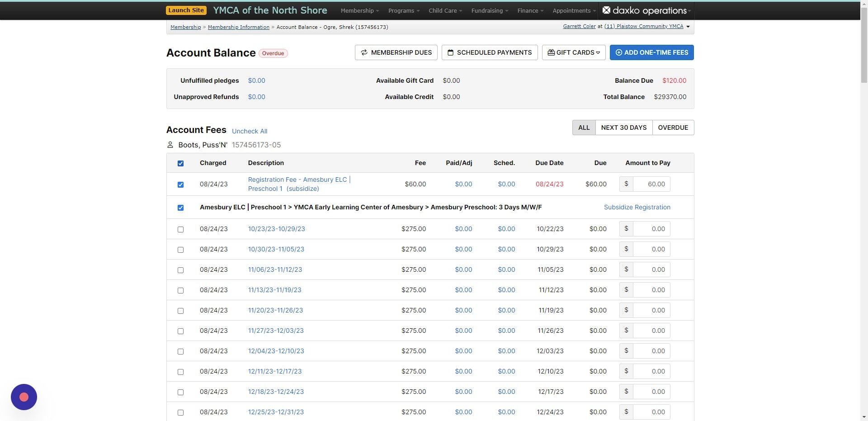Open the Membership dropdown menu

(x=360, y=10)
